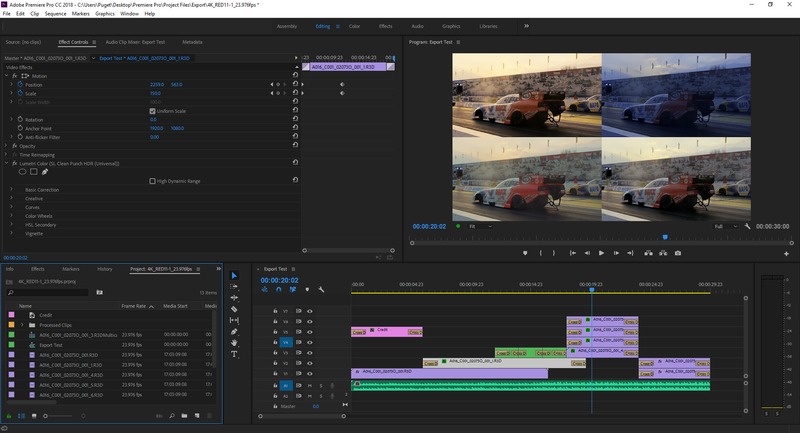Select the Pen tool in timeline toolbar
Screen dimensions: 800x433
click(x=234, y=332)
